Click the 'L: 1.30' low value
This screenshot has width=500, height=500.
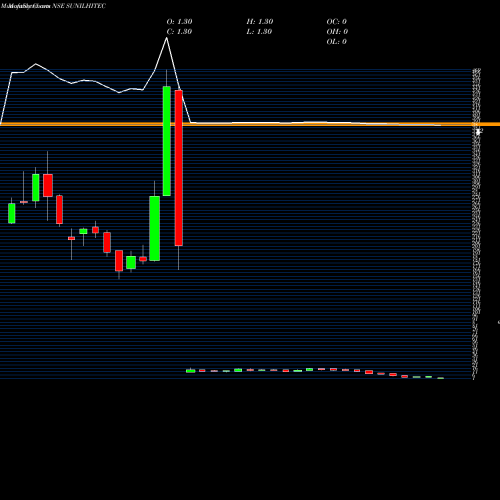[x=259, y=32]
